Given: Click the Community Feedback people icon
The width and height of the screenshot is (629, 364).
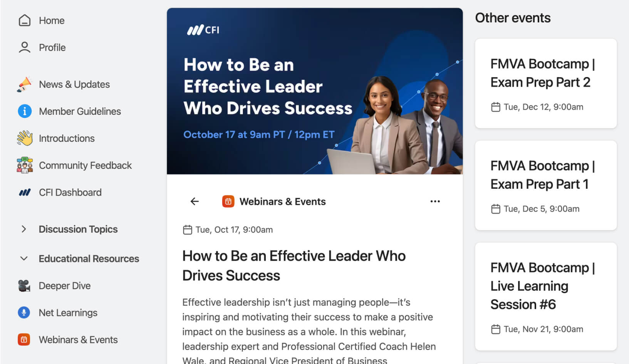Looking at the screenshot, I should (25, 165).
